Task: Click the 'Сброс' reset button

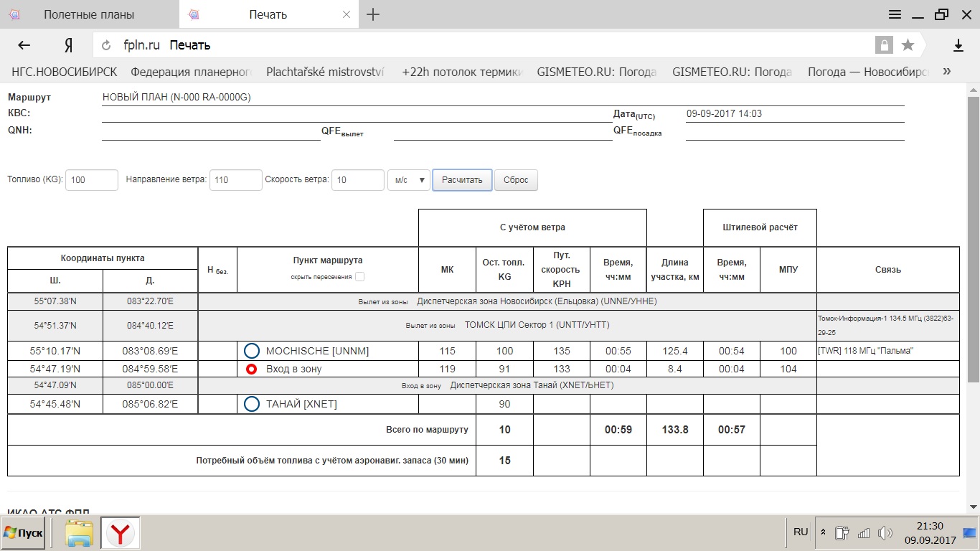Action: click(x=516, y=180)
